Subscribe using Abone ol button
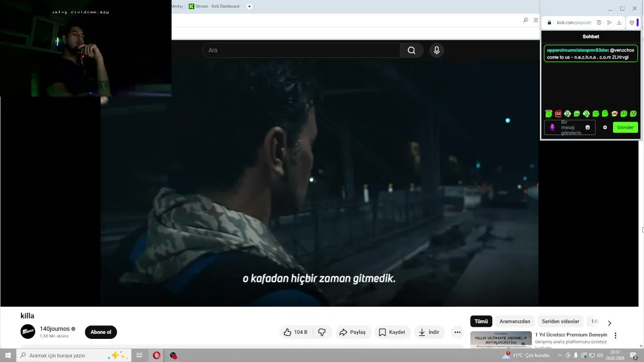Image resolution: width=644 pixels, height=362 pixels. pos(101,332)
